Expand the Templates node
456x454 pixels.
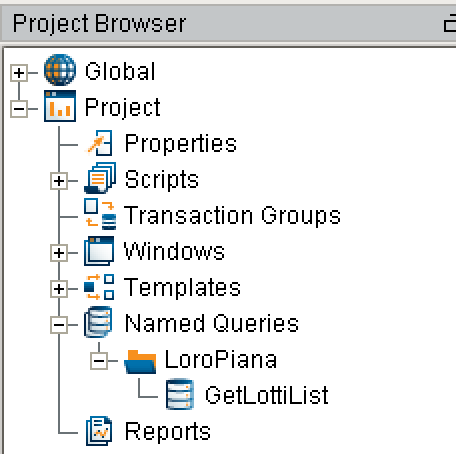click(x=59, y=289)
